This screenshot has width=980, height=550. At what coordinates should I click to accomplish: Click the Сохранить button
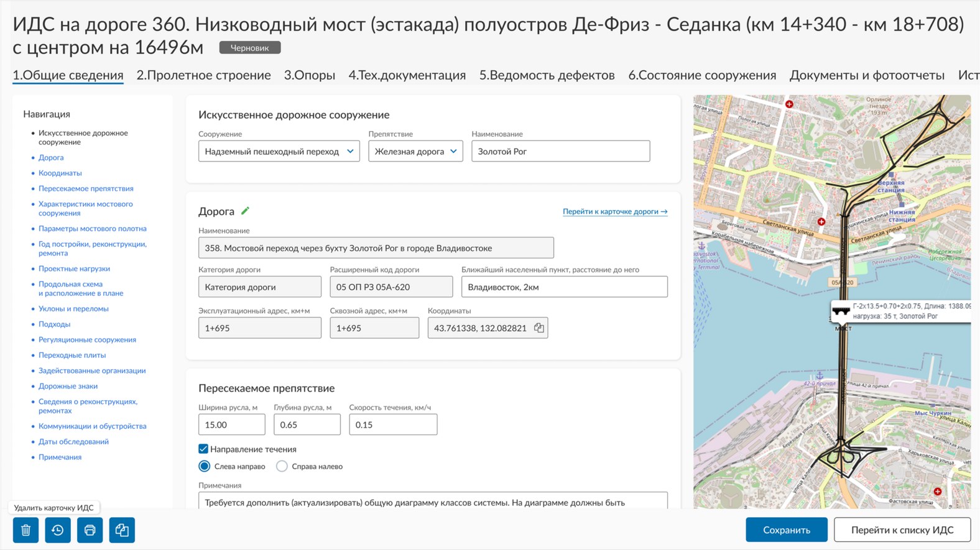787,530
